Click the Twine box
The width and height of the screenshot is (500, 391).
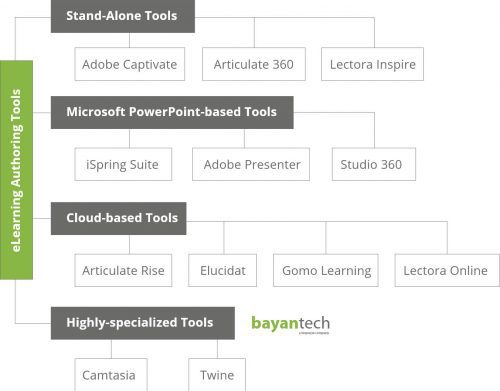[x=217, y=375]
